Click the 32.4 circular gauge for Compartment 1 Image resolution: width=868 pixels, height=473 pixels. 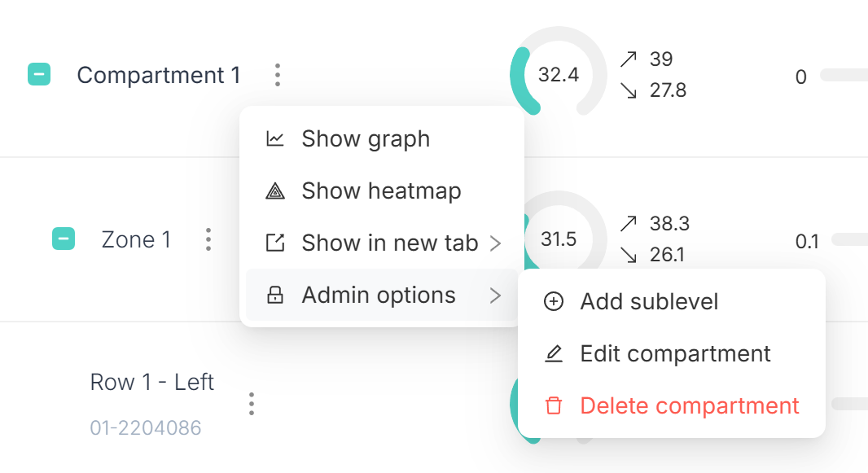click(558, 73)
